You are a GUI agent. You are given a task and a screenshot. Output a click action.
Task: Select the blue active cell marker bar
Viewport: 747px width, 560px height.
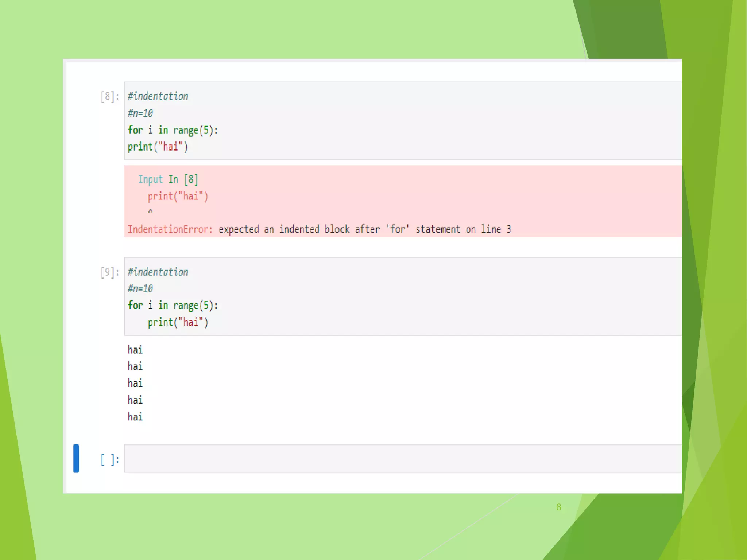[x=76, y=458]
